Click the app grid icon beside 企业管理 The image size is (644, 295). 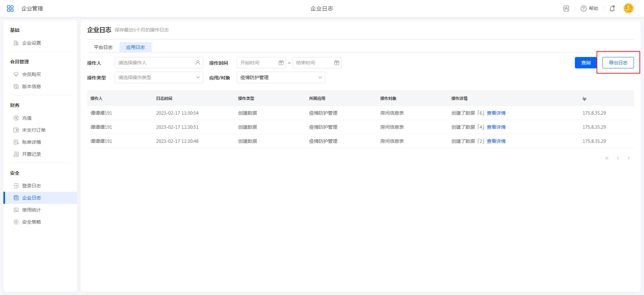10,8
